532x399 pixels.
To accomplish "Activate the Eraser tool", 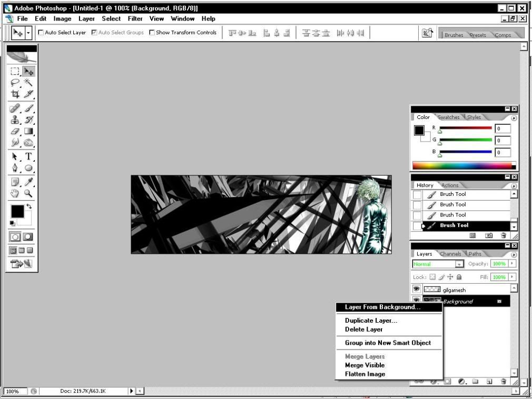I will 15,131.
